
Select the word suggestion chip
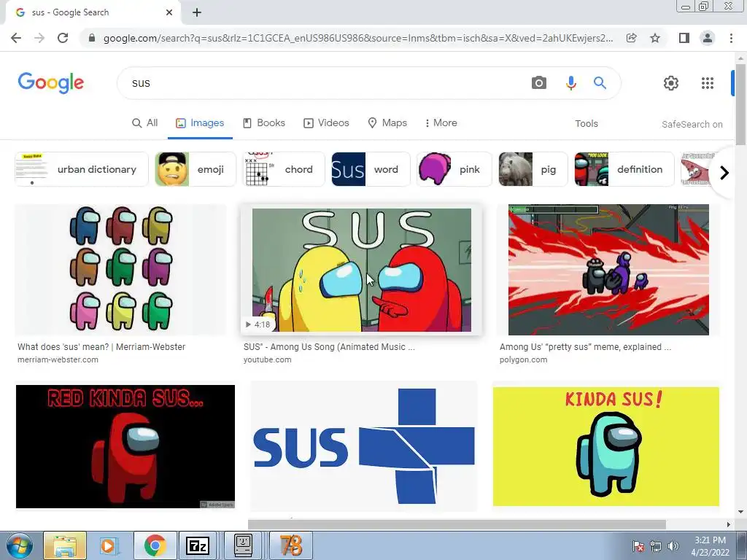pyautogui.click(x=371, y=169)
